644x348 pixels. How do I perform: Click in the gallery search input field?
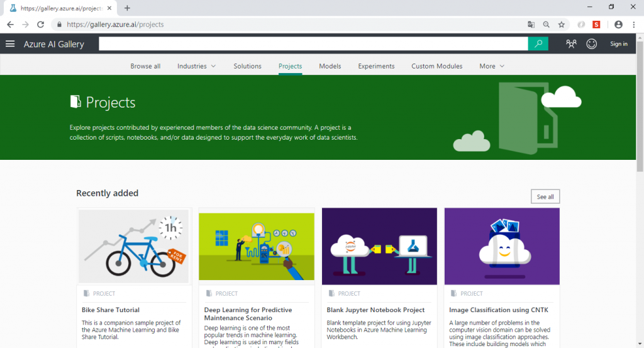[313, 43]
